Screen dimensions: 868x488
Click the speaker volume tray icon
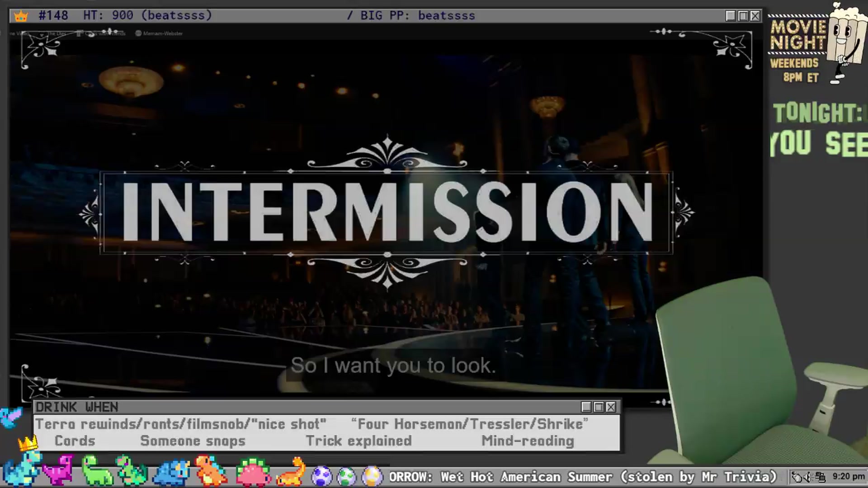tap(807, 477)
